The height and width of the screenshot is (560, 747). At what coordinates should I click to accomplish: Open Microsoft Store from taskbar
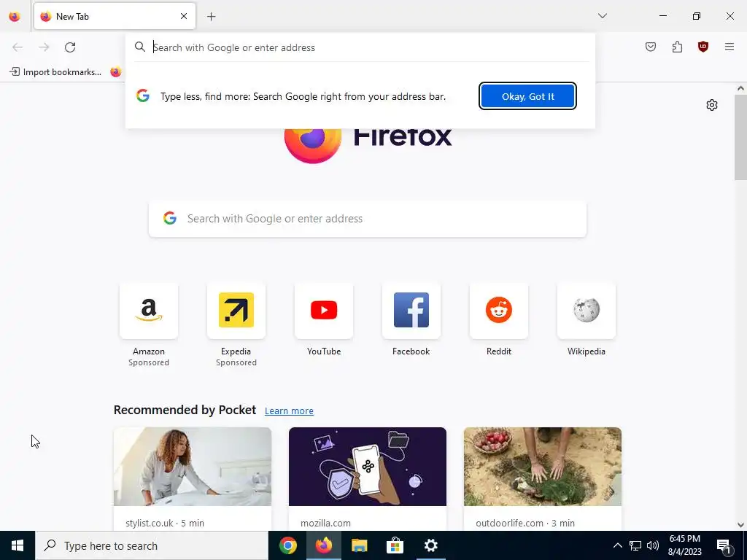click(395, 545)
